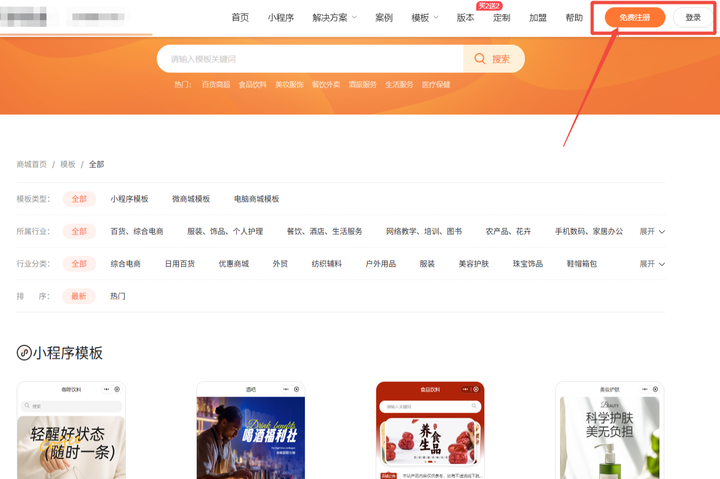Select hot keyword 食品饮料

253,85
